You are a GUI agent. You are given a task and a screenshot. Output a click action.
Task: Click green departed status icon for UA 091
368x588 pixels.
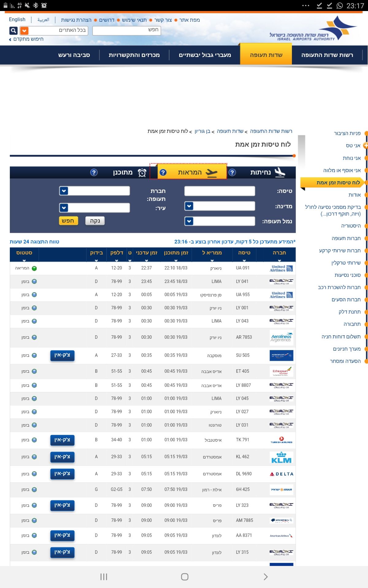click(34, 268)
